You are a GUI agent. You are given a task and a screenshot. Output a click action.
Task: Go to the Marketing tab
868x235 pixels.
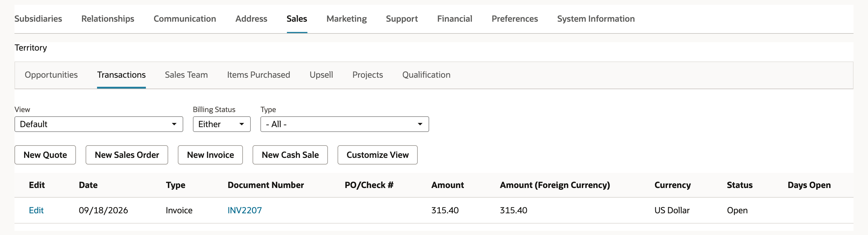click(x=346, y=18)
